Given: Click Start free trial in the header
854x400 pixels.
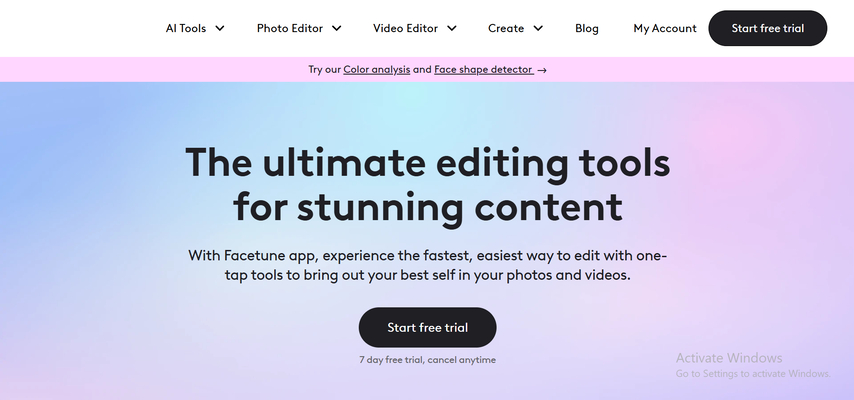Looking at the screenshot, I should pos(767,28).
